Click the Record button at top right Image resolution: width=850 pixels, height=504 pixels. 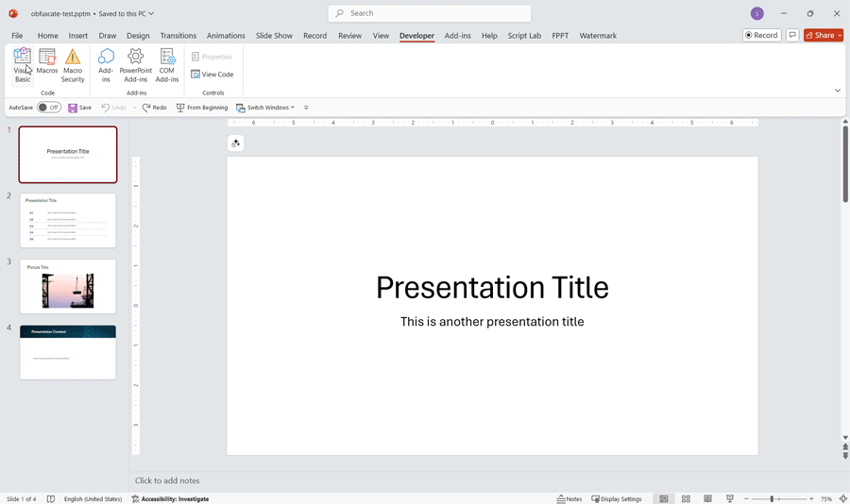(761, 35)
